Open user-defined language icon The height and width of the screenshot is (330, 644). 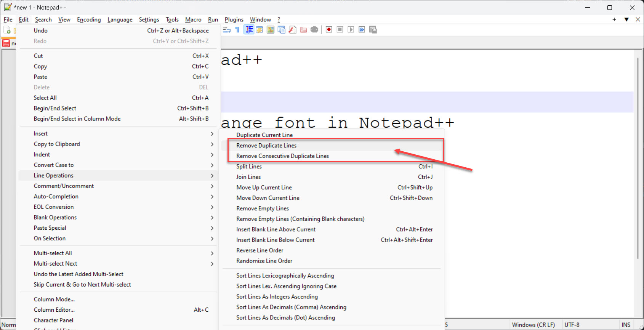tap(260, 30)
